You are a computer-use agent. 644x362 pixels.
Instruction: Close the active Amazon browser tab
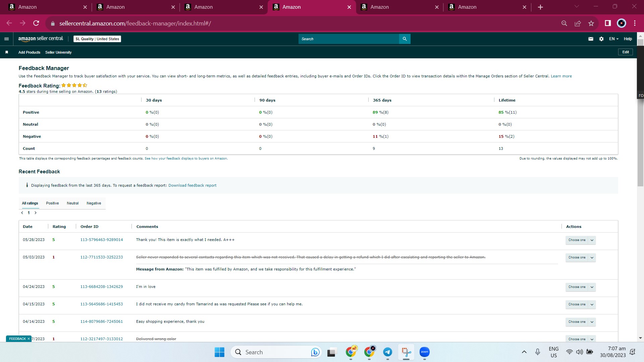(349, 7)
